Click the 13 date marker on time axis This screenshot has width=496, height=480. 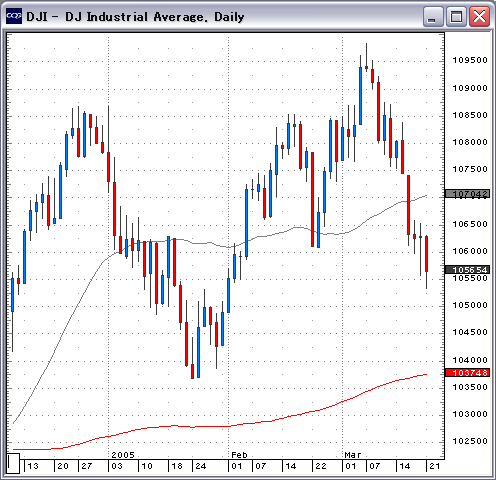click(33, 466)
